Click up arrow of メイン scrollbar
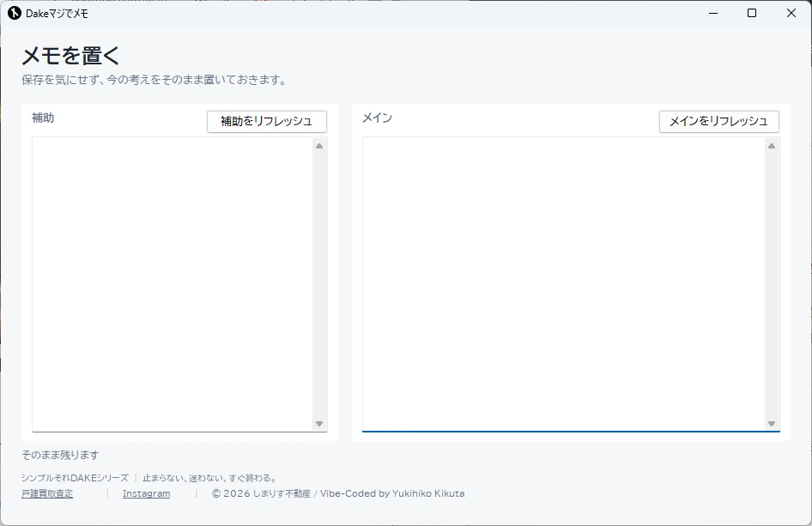 (x=772, y=146)
